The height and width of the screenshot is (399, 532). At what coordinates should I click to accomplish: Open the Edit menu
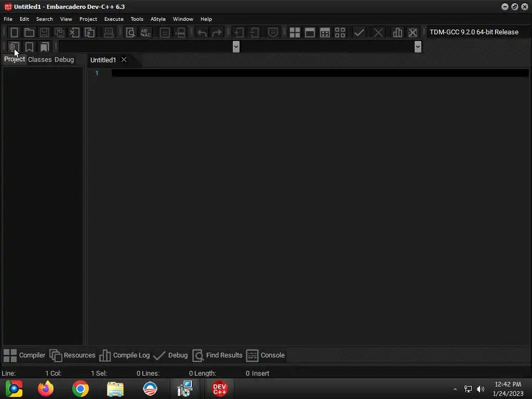24,19
